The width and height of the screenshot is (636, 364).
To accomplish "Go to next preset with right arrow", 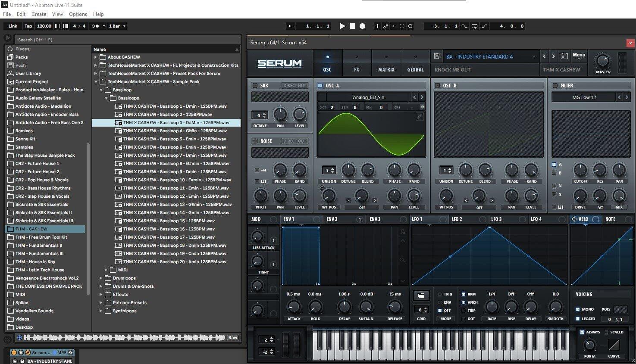I will tap(553, 56).
